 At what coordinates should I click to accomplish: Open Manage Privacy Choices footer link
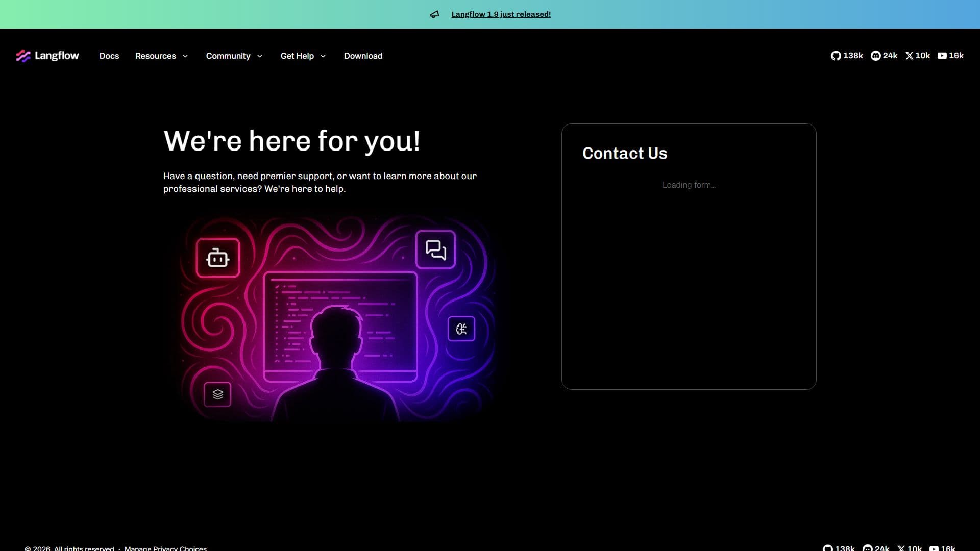pyautogui.click(x=165, y=548)
